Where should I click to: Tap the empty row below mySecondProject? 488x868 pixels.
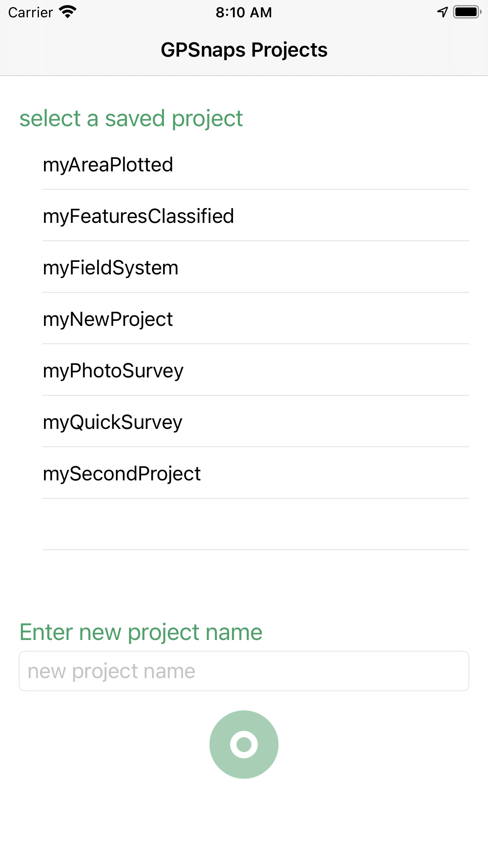coord(255,524)
